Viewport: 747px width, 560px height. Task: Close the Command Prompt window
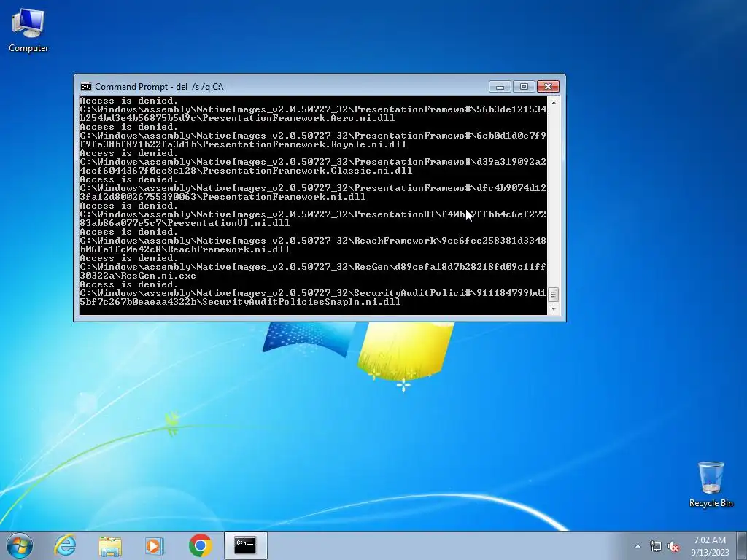(549, 86)
